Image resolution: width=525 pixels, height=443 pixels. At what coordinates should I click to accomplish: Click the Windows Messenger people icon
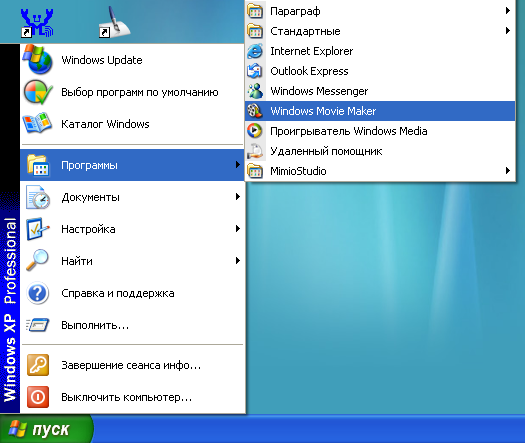[255, 91]
